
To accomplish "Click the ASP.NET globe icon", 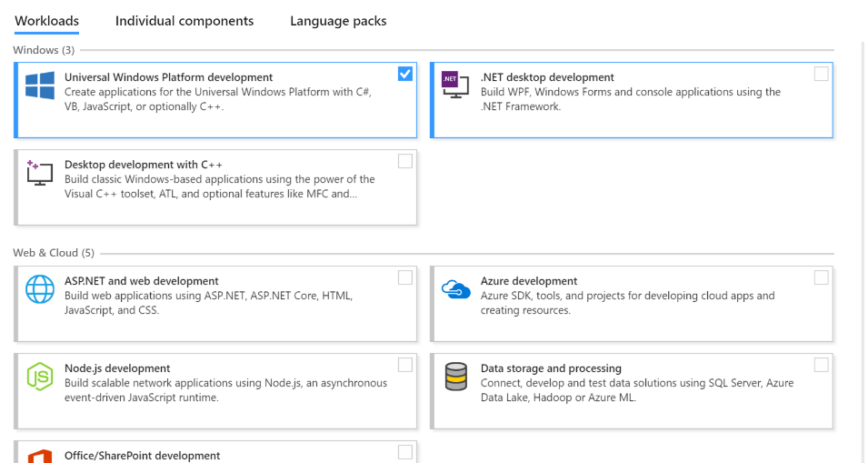I will [x=40, y=289].
